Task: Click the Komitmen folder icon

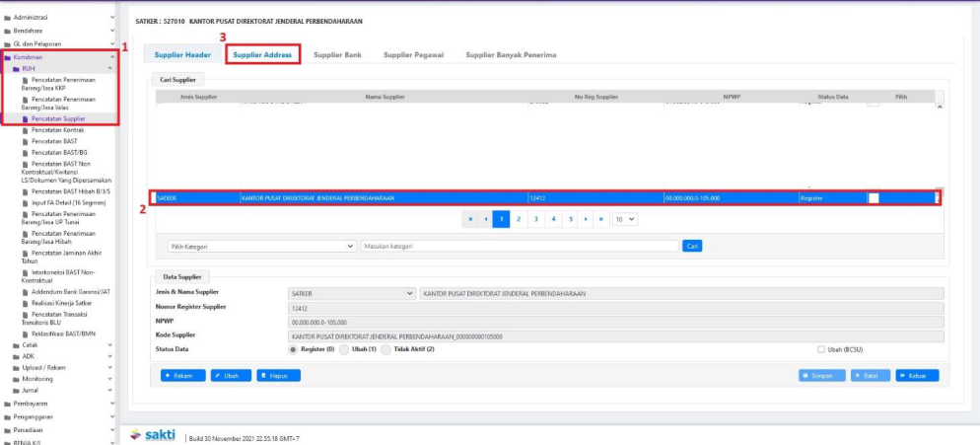Action: (7, 57)
